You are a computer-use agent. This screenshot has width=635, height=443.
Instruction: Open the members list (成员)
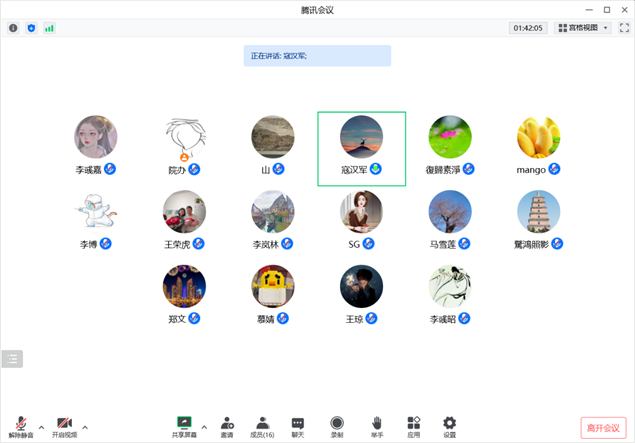(262, 425)
